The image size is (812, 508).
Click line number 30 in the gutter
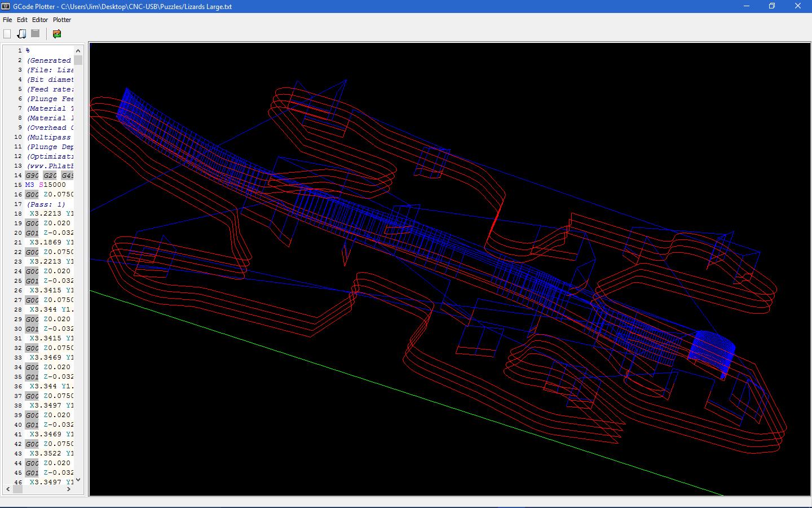(18, 329)
